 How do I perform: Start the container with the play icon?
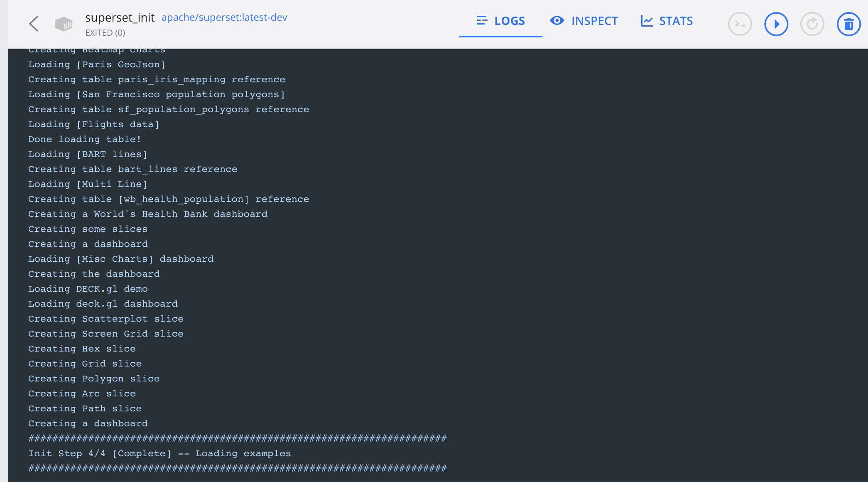pos(776,24)
